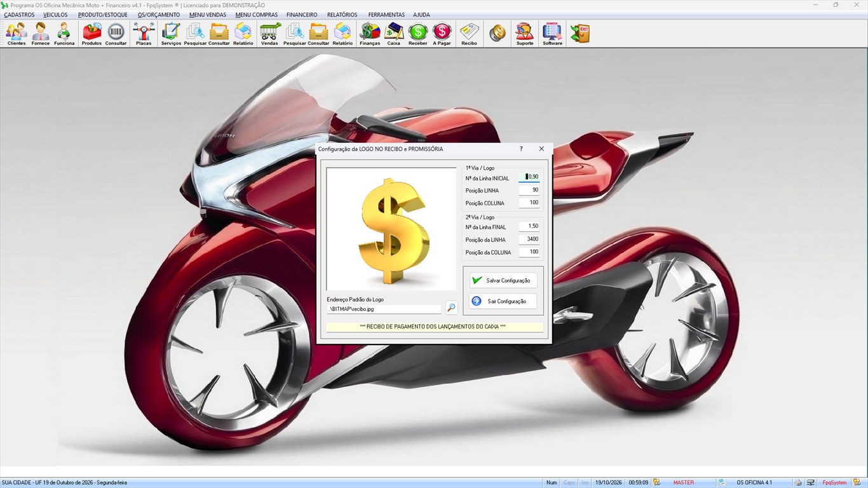Focus the Nº da Linha FINAL field
Screen dimensions: 868x488
tap(529, 226)
